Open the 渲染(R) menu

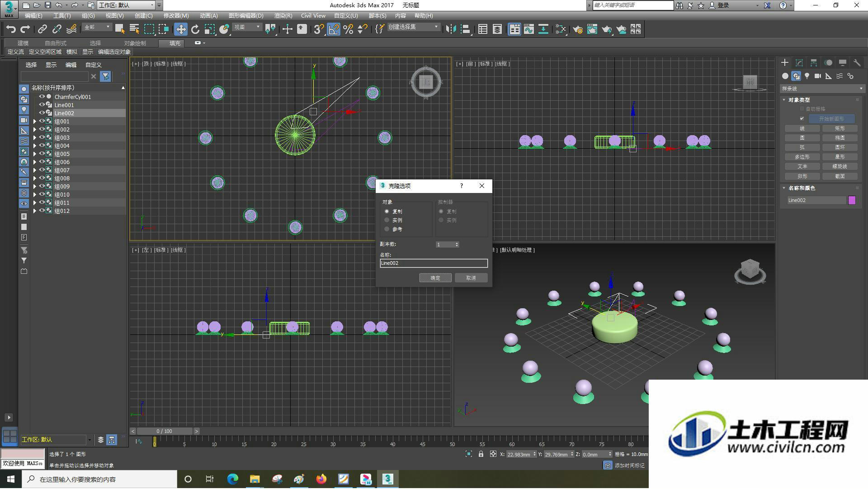coord(283,16)
